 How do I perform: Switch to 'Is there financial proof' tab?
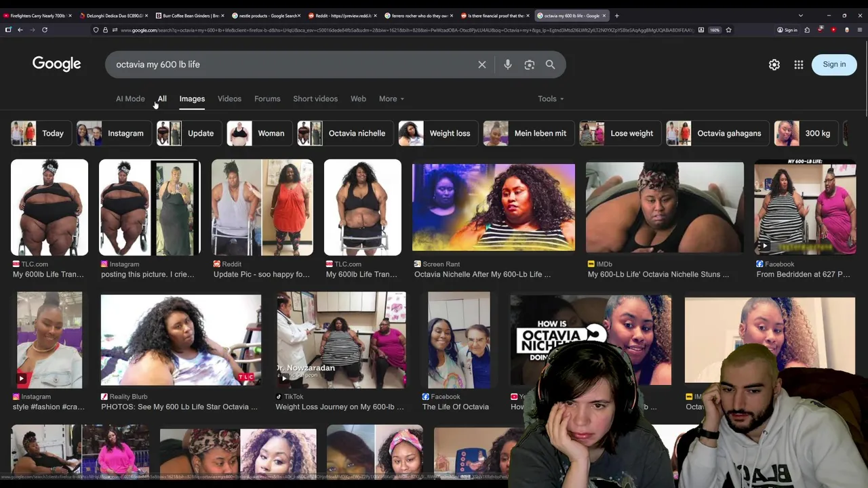click(x=496, y=16)
